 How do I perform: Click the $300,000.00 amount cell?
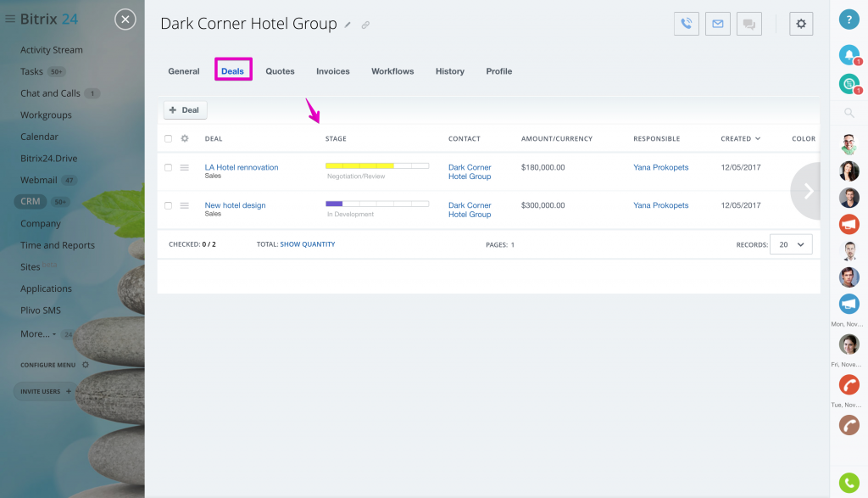click(x=543, y=205)
